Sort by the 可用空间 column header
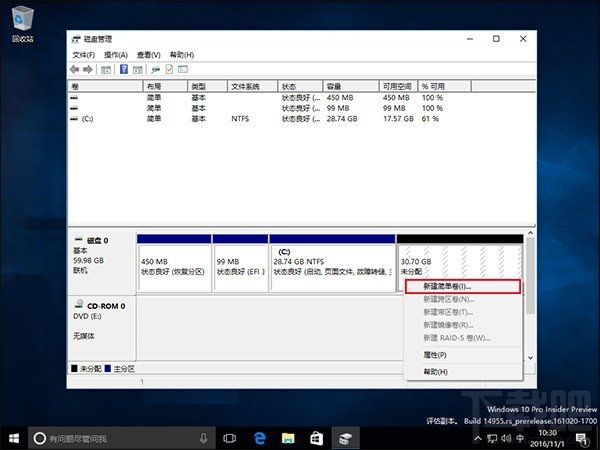The height and width of the screenshot is (450, 600). coord(398,86)
